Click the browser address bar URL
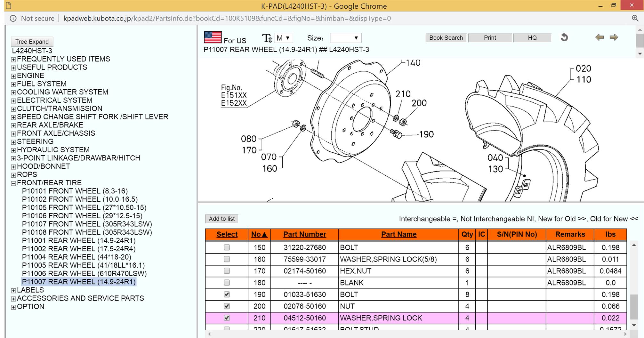This screenshot has height=338, width=644. [227, 19]
